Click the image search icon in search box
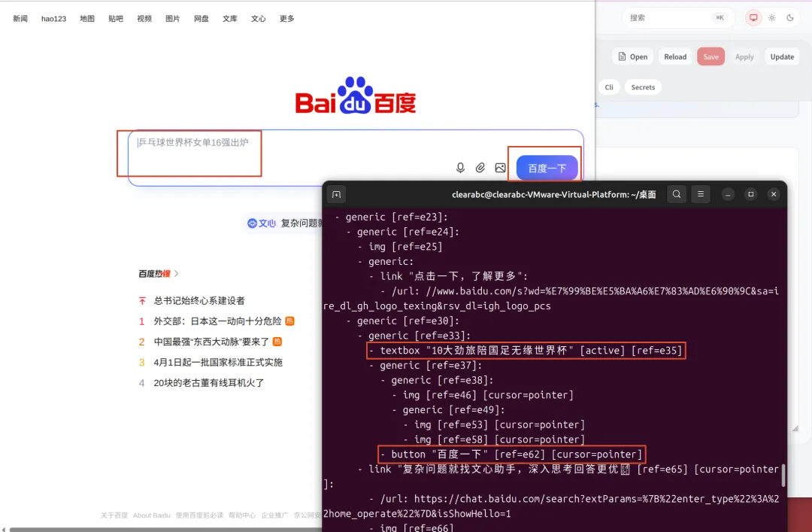Viewport: 812px width, 532px height. [500, 168]
